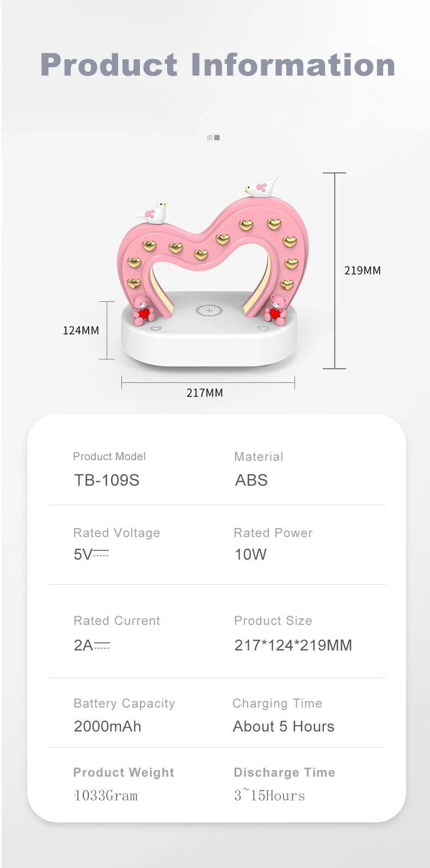Image resolution: width=430 pixels, height=868 pixels.
Task: Click the wireless charging ring on base
Action: (x=209, y=311)
